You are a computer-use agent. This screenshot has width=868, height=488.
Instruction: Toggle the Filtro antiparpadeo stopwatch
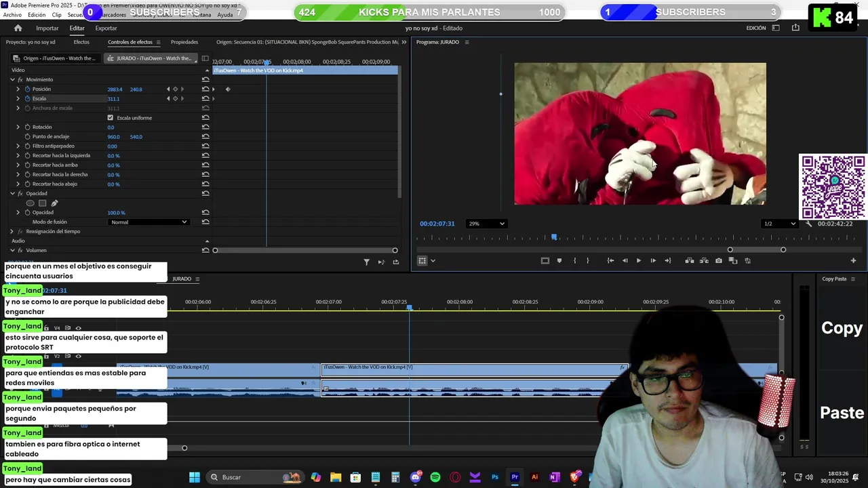pyautogui.click(x=28, y=146)
